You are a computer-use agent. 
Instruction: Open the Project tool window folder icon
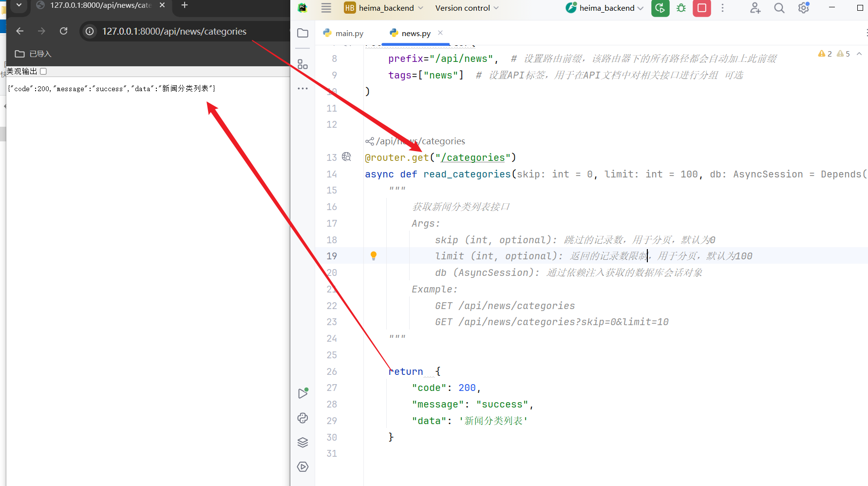(x=302, y=33)
